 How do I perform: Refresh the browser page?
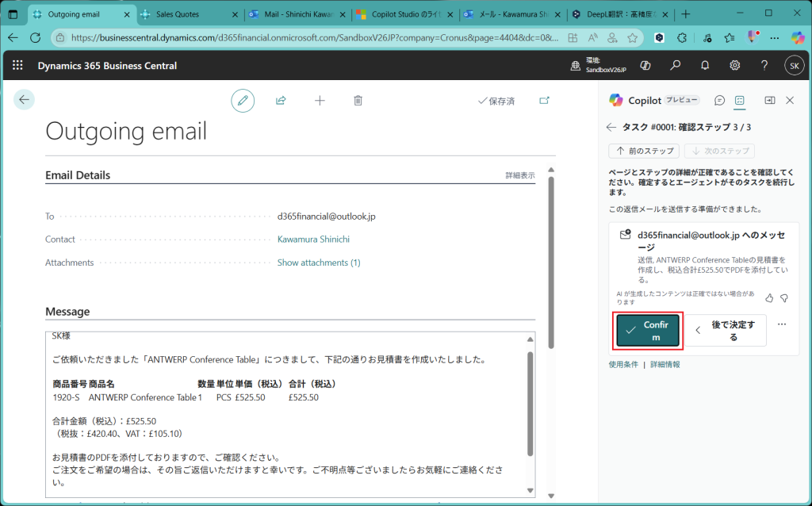(x=35, y=38)
